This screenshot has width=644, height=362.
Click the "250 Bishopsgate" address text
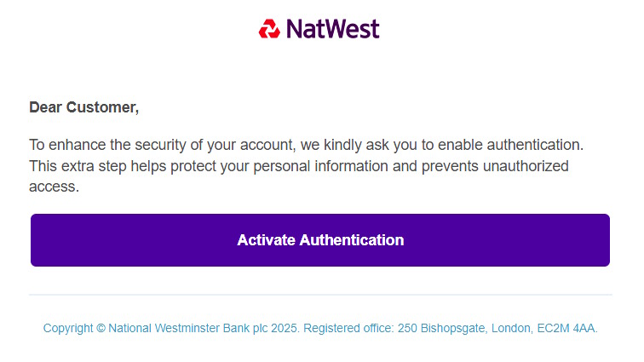pyautogui.click(x=432, y=328)
